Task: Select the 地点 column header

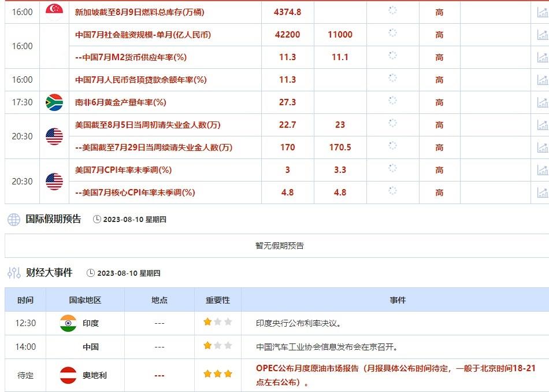Action: click(159, 300)
